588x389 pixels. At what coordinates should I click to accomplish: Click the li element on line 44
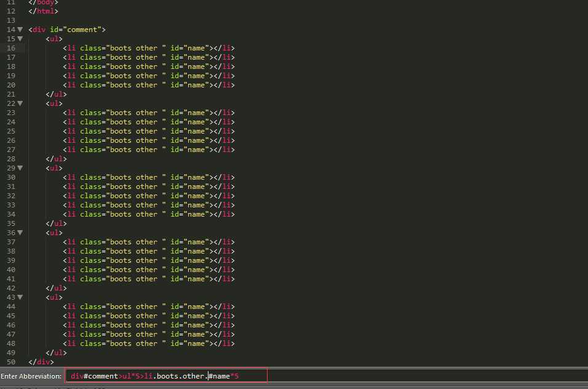pyautogui.click(x=149, y=307)
